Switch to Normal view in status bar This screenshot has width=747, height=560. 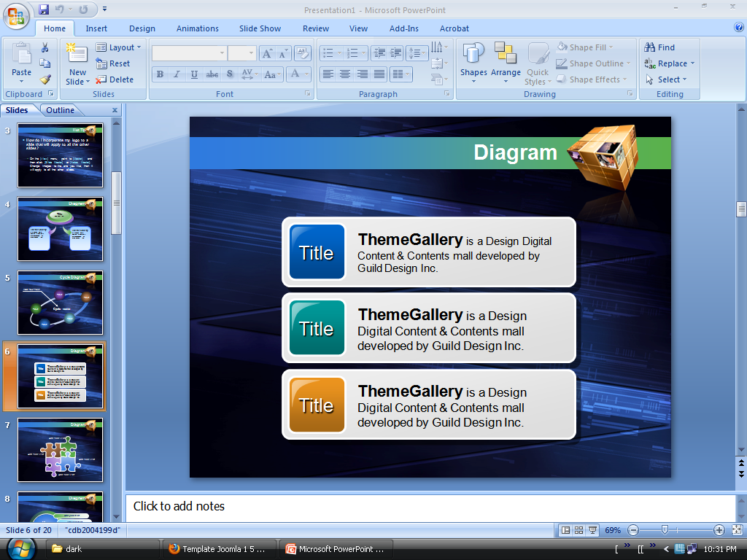click(x=565, y=530)
